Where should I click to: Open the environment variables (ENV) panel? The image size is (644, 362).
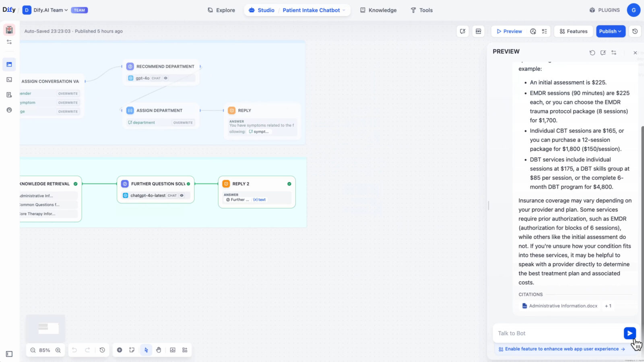coord(478,31)
